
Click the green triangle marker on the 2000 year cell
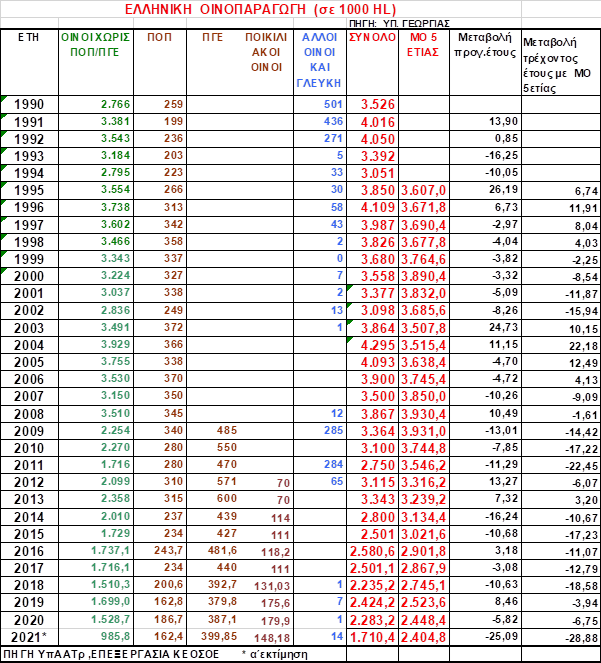click(5, 271)
